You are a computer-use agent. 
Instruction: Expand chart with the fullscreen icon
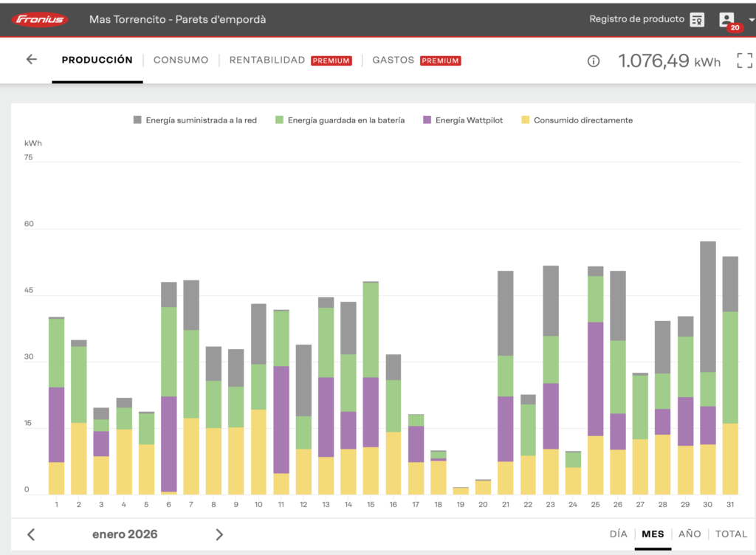click(744, 61)
